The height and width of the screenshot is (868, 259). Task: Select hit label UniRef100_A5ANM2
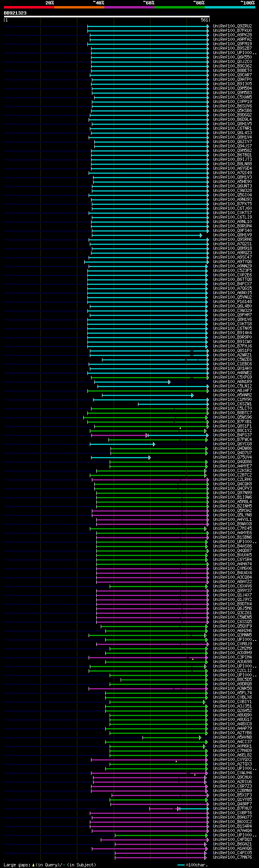coord(232,395)
